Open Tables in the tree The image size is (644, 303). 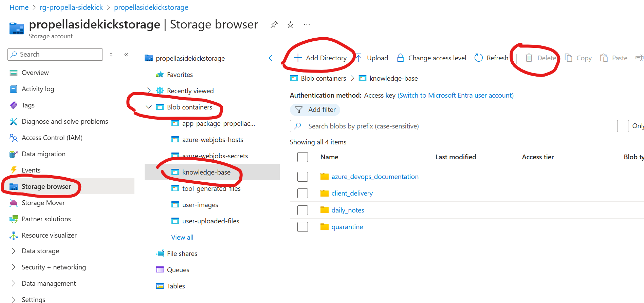[176, 286]
